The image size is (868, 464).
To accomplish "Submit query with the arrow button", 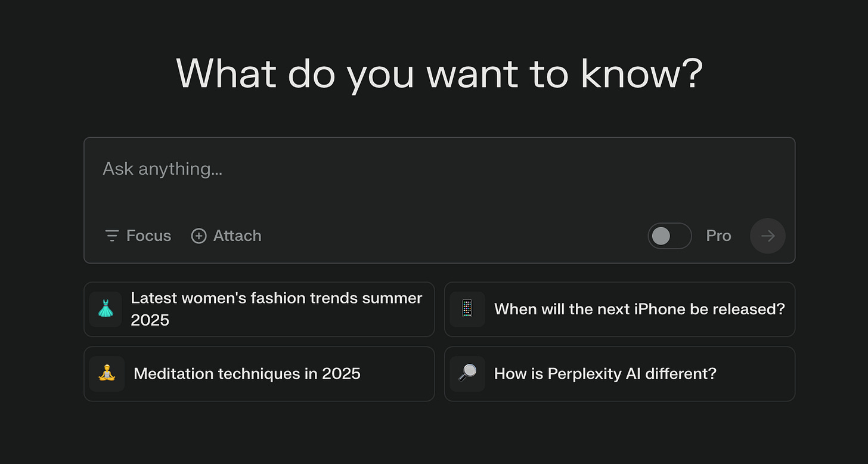I will [767, 236].
